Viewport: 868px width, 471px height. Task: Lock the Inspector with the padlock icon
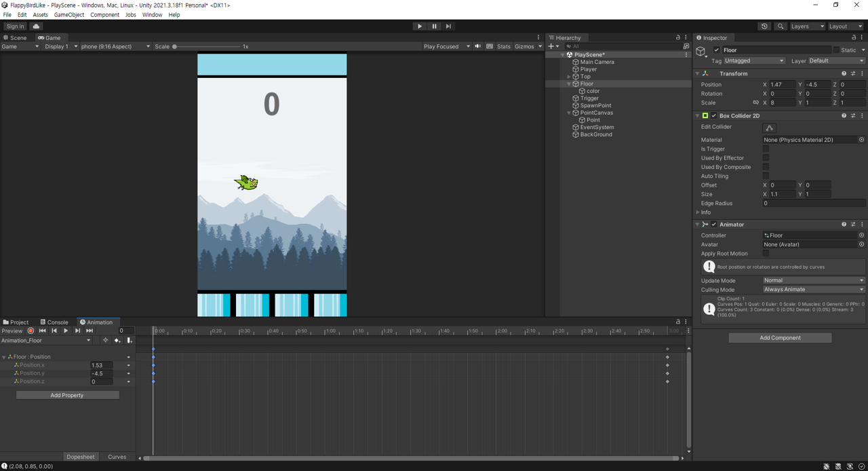pos(854,38)
